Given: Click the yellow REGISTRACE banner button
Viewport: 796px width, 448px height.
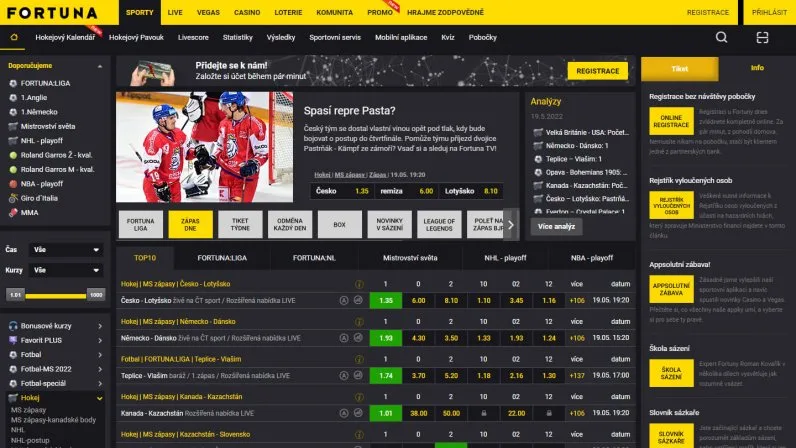Looking at the screenshot, I should 597,71.
